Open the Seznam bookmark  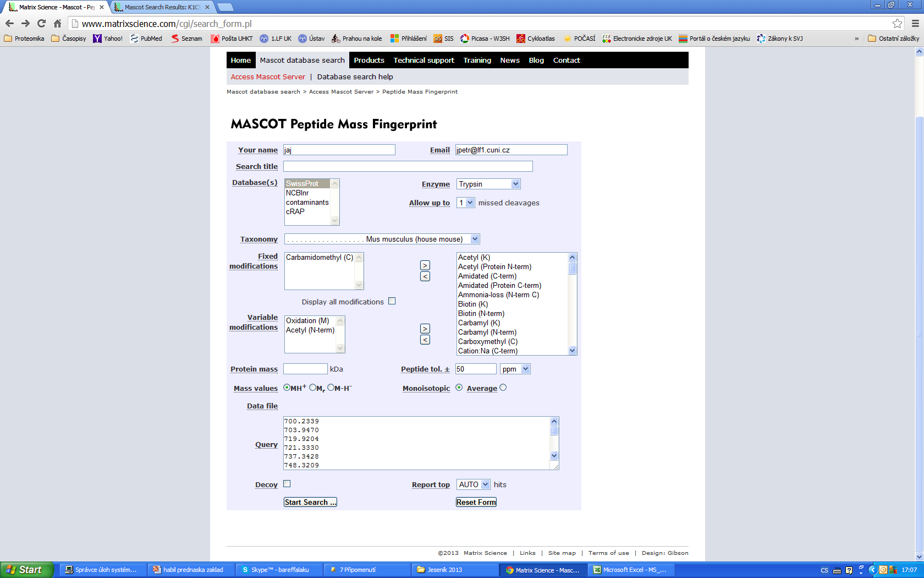click(186, 39)
